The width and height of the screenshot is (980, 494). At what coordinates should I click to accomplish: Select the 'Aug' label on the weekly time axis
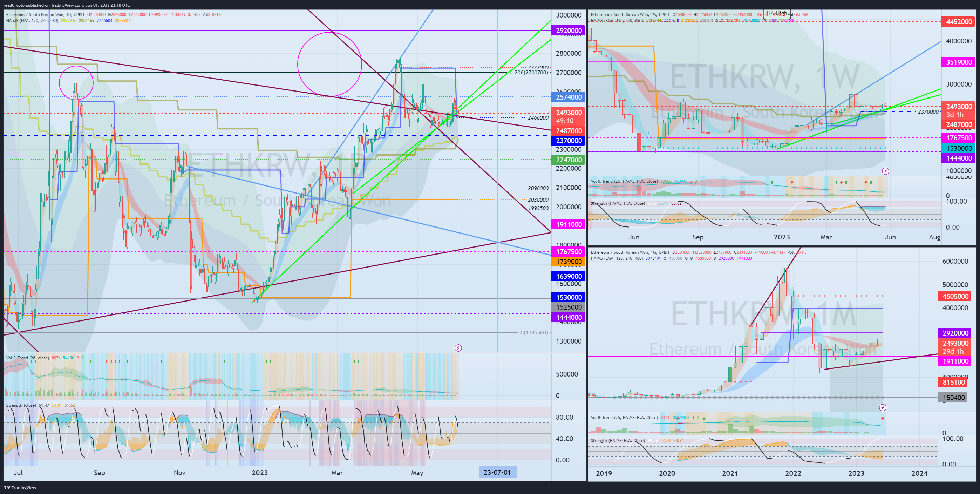(x=934, y=237)
